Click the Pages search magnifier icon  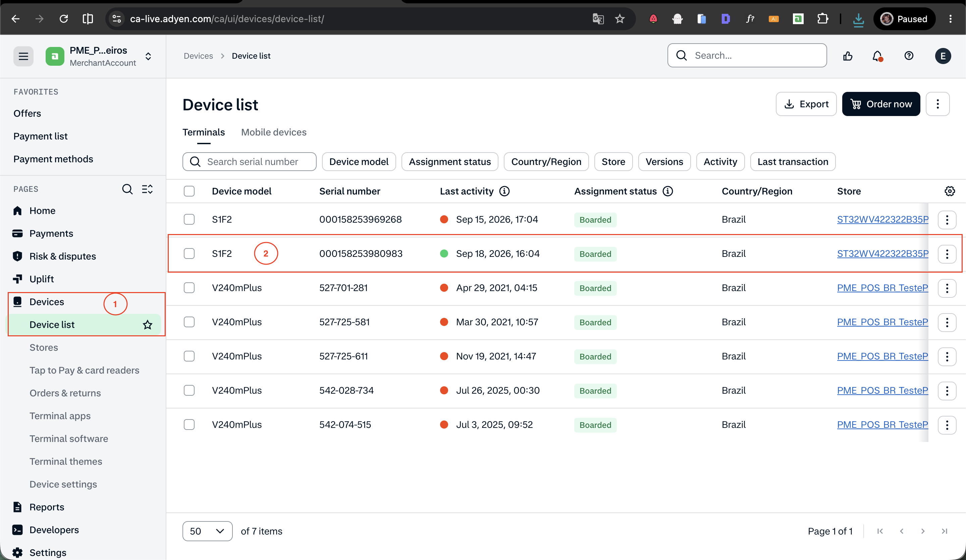click(x=127, y=189)
